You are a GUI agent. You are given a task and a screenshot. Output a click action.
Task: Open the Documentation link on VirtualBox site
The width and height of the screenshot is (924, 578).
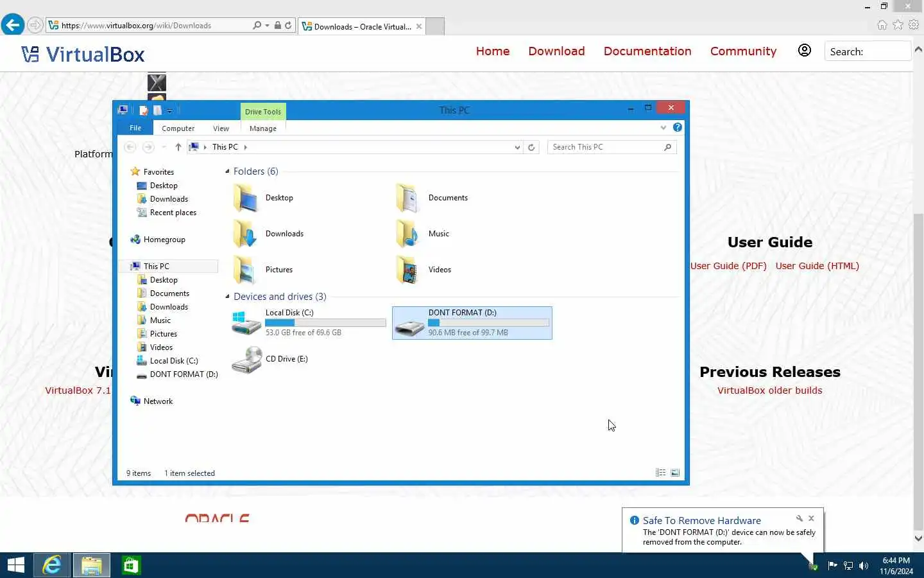(647, 51)
